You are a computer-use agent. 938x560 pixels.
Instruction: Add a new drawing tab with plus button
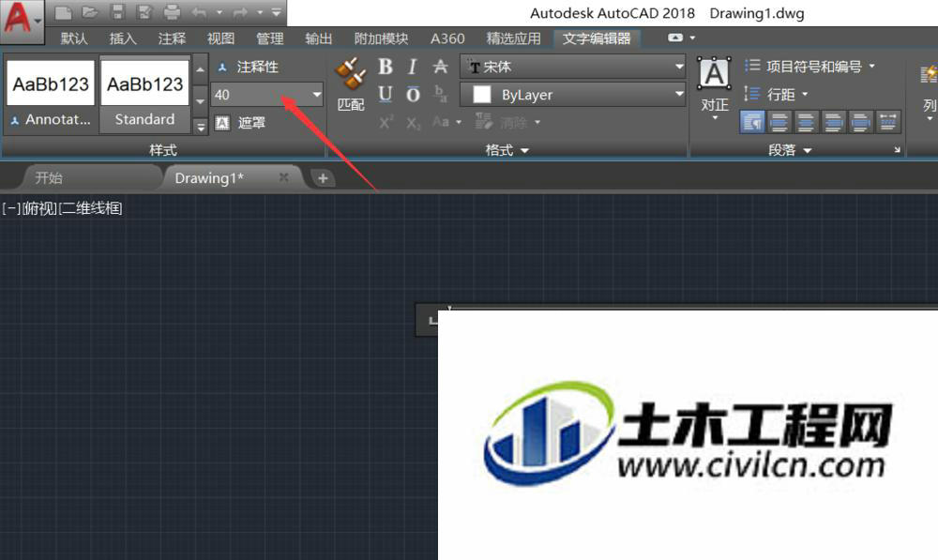click(323, 177)
